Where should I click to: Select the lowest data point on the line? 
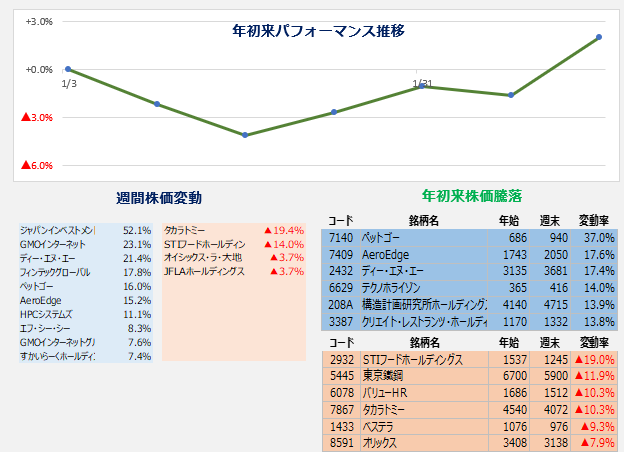tap(245, 135)
